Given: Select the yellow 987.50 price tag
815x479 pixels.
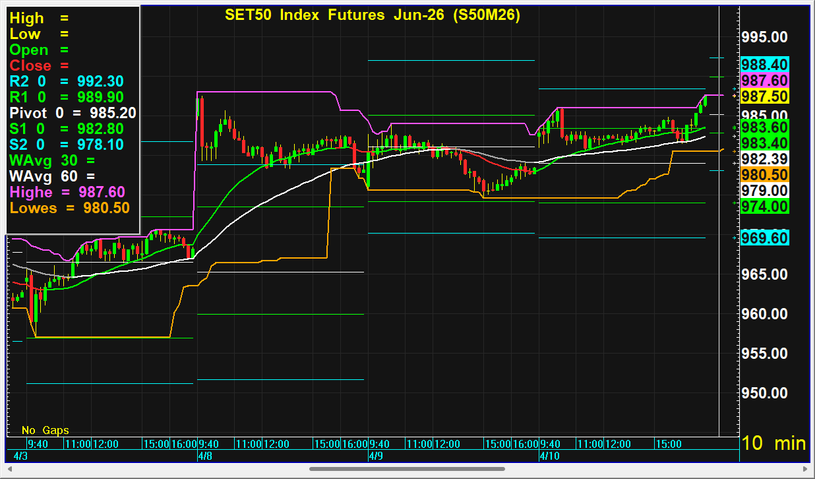Looking at the screenshot, I should (764, 95).
